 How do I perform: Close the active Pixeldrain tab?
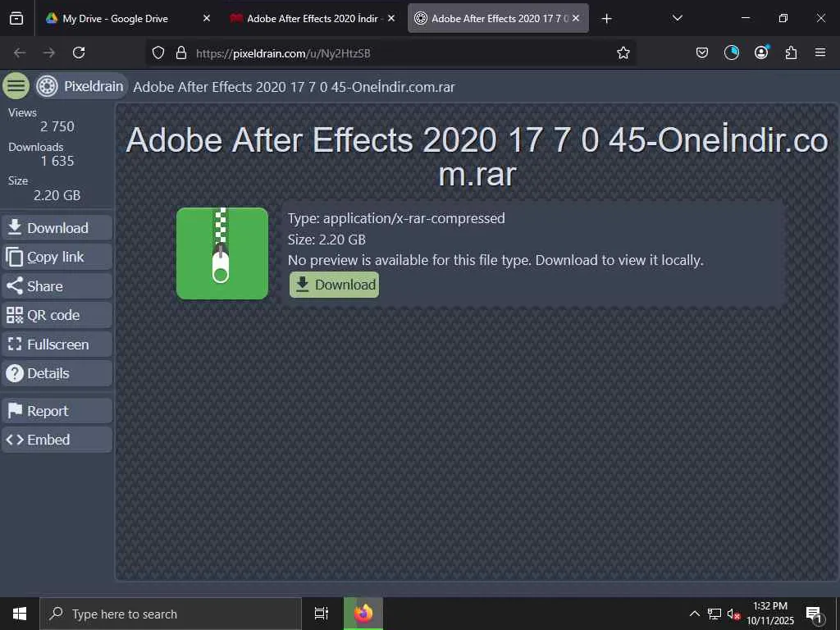(576, 18)
